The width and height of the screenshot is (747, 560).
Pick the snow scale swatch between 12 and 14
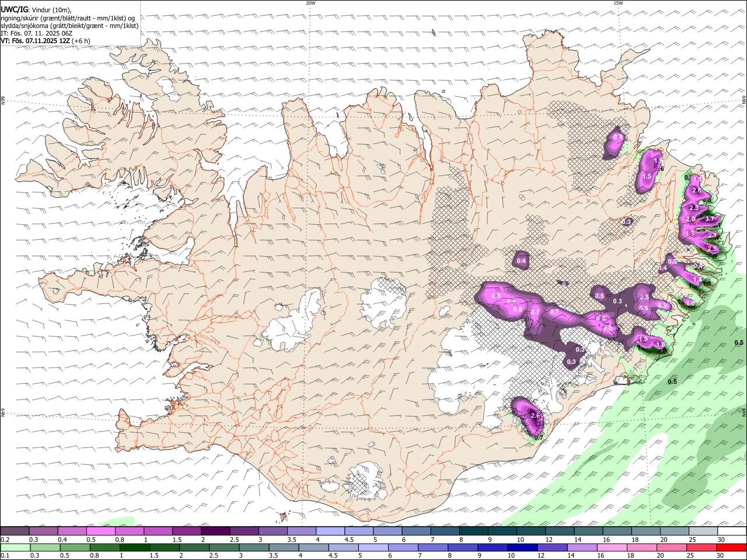[x=559, y=531]
